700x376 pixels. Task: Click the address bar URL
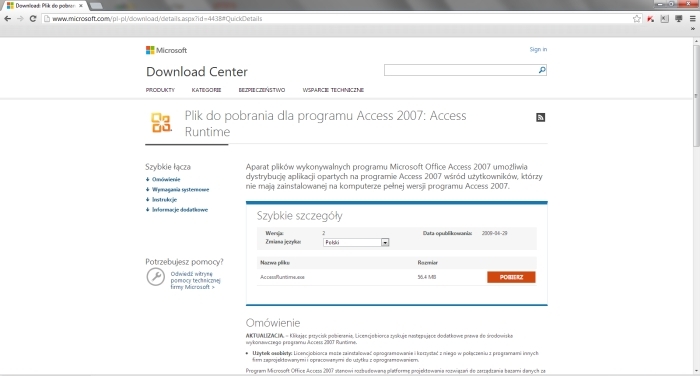(x=157, y=19)
